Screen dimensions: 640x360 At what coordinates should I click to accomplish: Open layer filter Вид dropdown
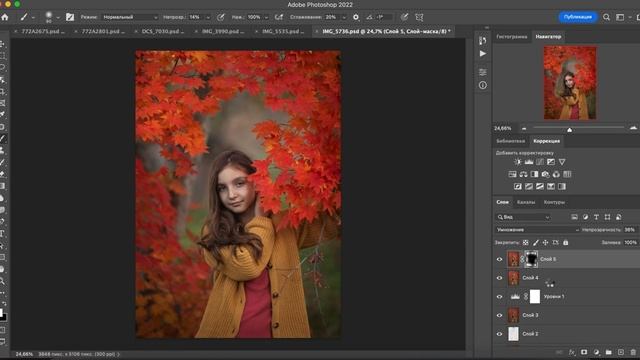(524, 217)
